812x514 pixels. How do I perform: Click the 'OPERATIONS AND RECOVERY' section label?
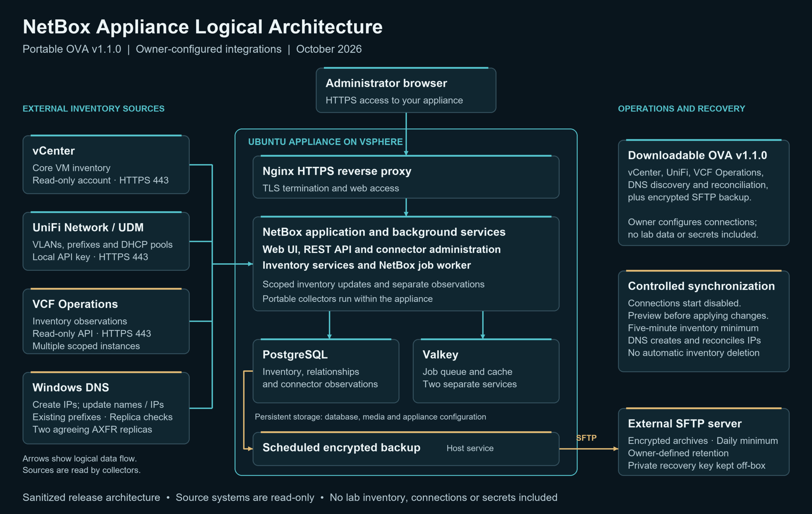tap(681, 108)
